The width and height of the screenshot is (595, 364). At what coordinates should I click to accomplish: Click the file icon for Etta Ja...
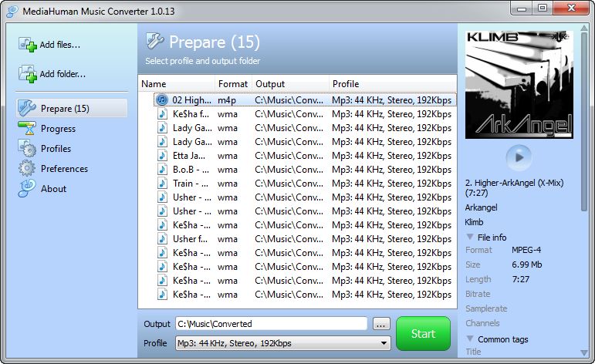click(162, 156)
